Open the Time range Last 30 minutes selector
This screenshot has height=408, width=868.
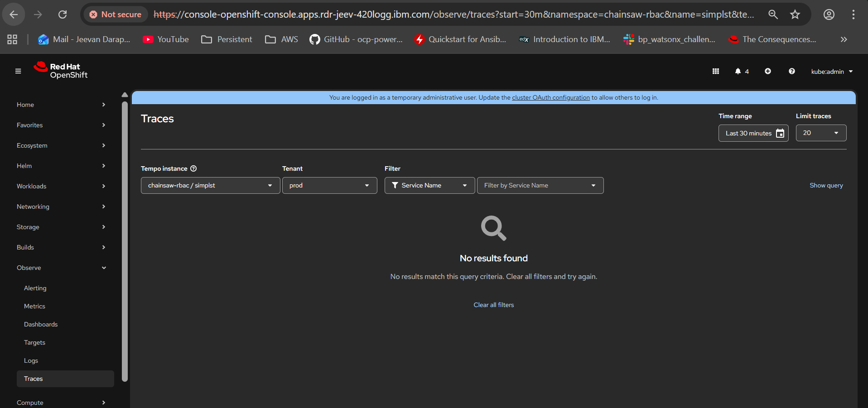pyautogui.click(x=753, y=133)
